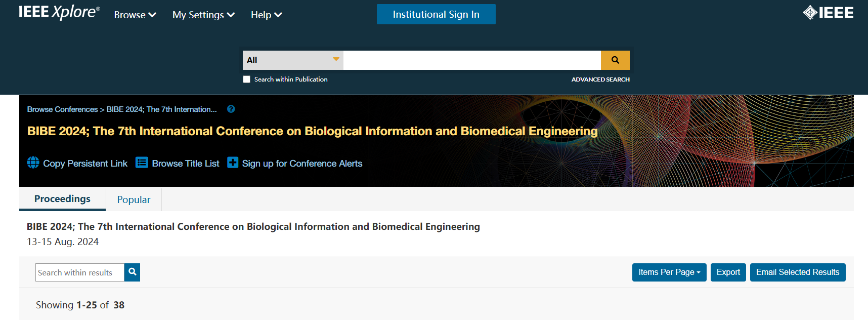Select the Proceedings tab

pyautogui.click(x=62, y=199)
